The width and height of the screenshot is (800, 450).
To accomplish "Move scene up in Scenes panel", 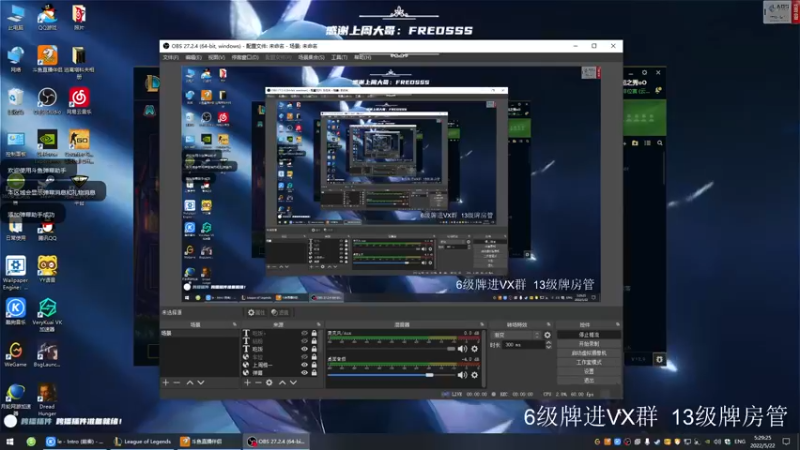I will (x=190, y=382).
